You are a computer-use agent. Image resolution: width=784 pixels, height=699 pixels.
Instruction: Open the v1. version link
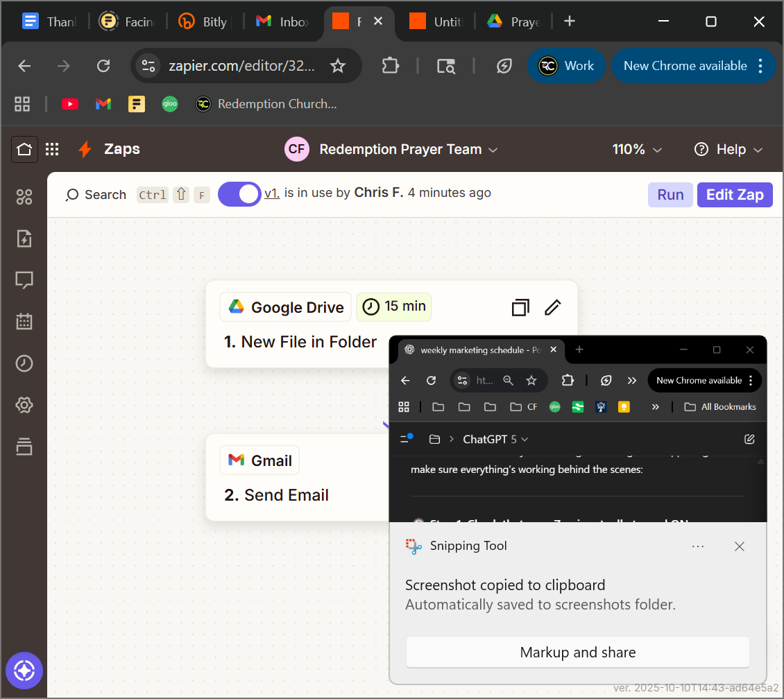pos(272,193)
